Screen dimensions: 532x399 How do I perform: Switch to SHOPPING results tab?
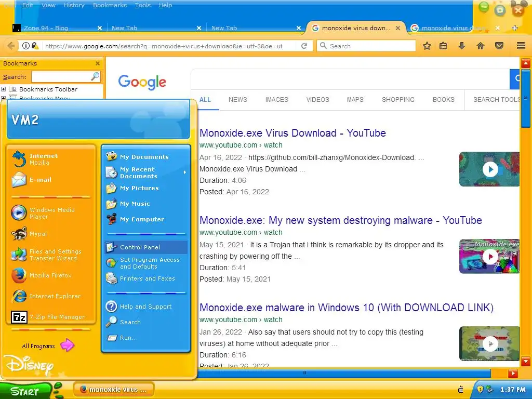(398, 99)
